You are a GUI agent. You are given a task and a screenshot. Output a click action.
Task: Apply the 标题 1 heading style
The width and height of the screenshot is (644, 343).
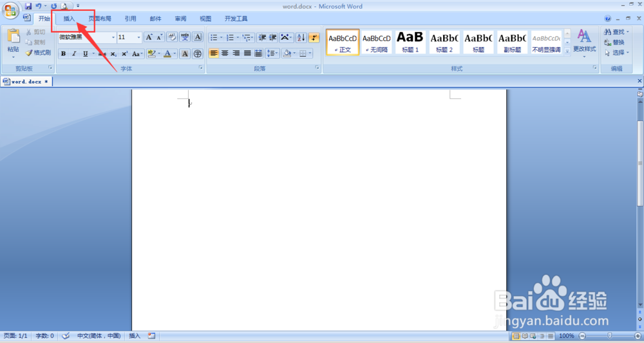pos(410,41)
